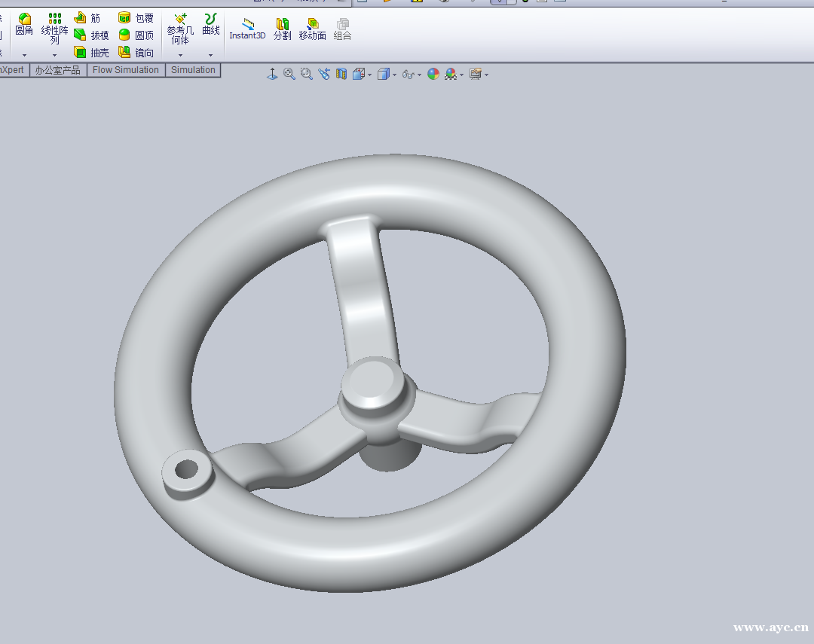Choose the 镜向 (Mirror) feature
The height and width of the screenshot is (644, 814).
coord(125,53)
